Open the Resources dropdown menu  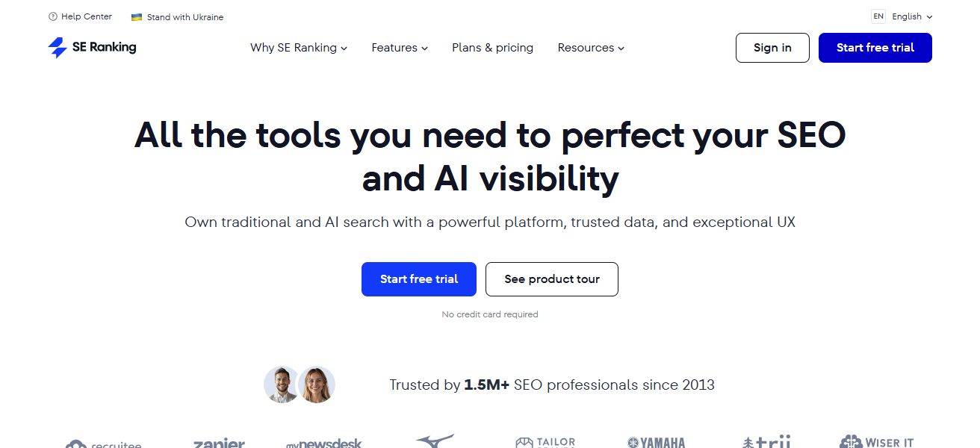tap(591, 48)
